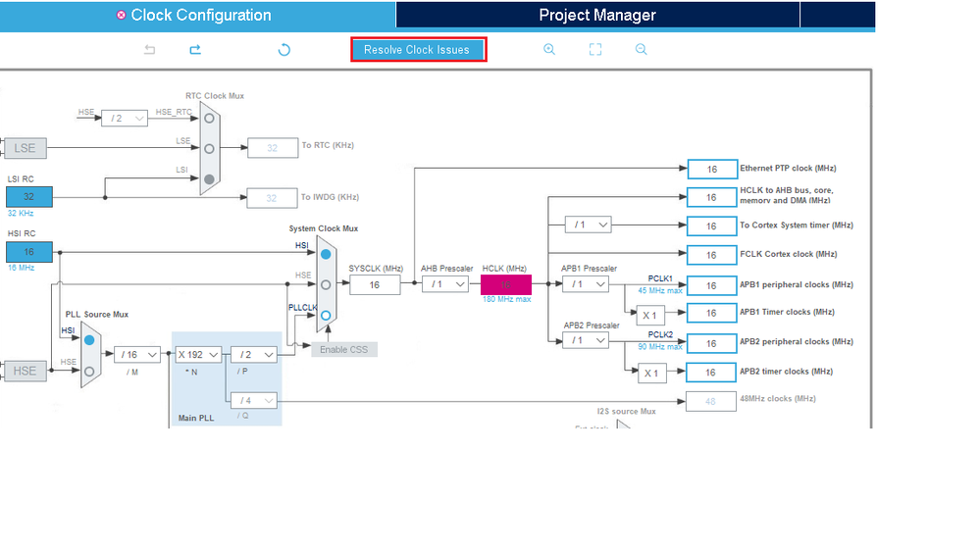Select HSE_RTC input on RTC Clock Mux
Image resolution: width=980 pixels, height=551 pixels.
point(209,118)
